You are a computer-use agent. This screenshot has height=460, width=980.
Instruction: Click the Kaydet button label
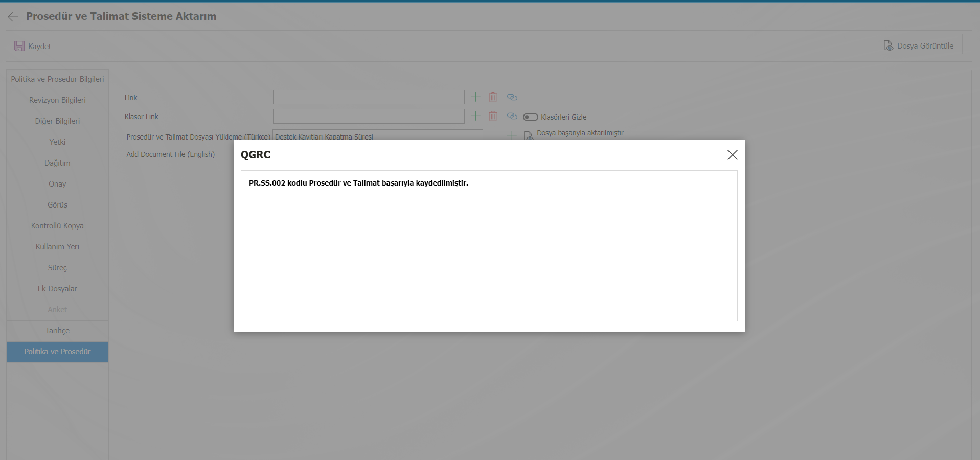[40, 46]
